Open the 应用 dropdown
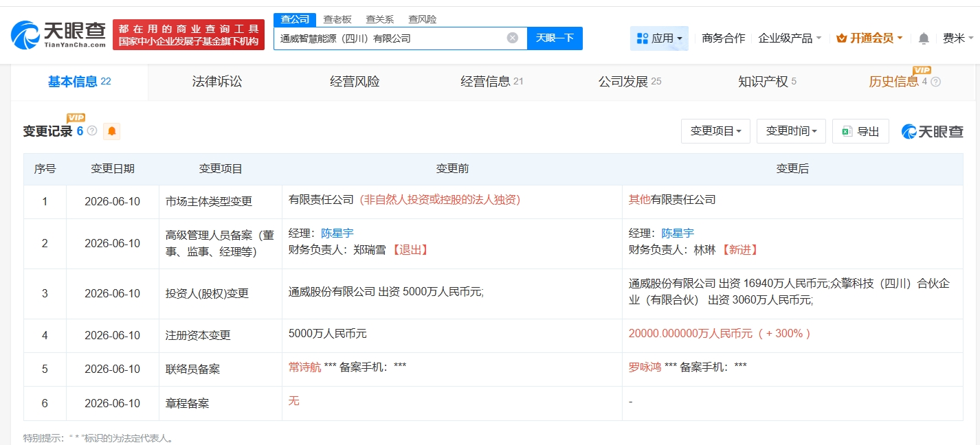Viewport: 980px width, 445px height. [659, 38]
